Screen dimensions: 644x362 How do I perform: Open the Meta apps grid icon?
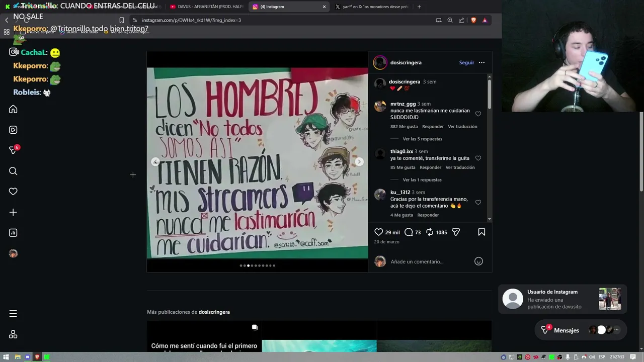(13, 334)
